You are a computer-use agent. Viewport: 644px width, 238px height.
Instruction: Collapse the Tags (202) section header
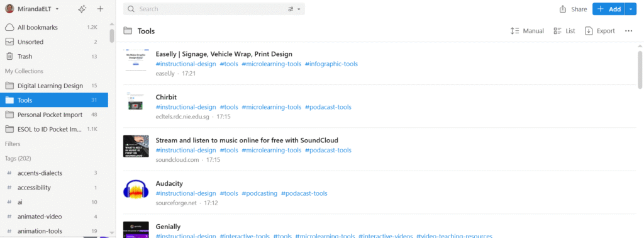click(x=18, y=159)
